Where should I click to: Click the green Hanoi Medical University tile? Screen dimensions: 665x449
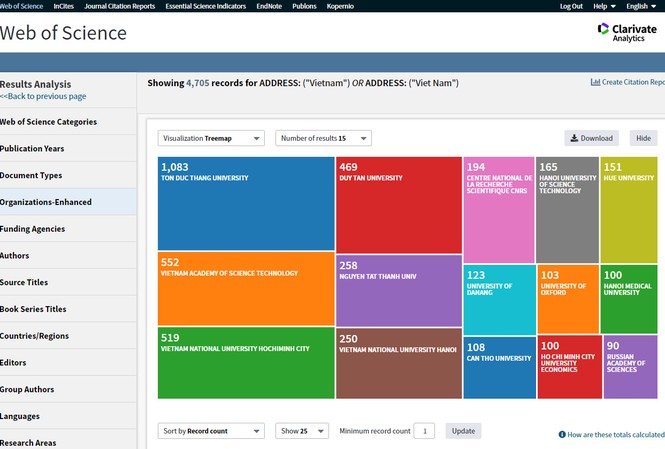coord(629,299)
